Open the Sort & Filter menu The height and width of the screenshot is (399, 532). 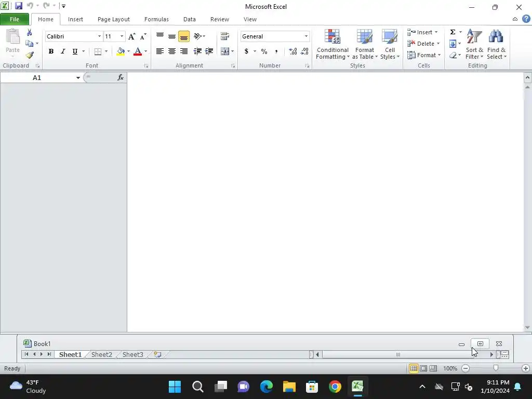coord(474,45)
